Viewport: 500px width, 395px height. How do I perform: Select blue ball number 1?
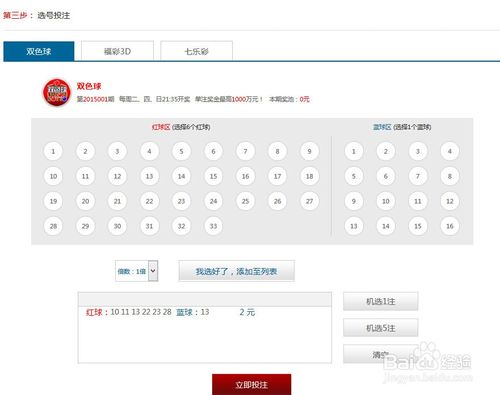354,151
